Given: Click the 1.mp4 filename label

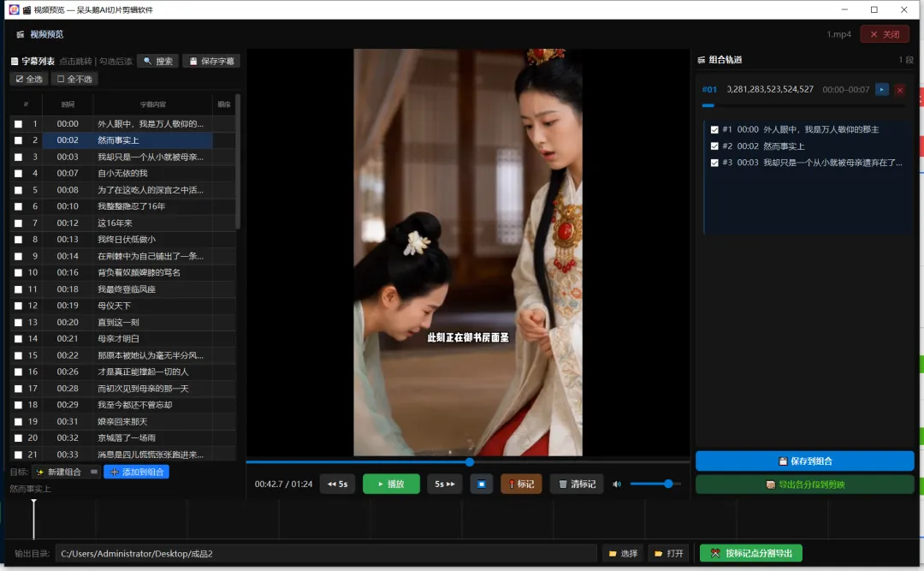Looking at the screenshot, I should pos(838,34).
